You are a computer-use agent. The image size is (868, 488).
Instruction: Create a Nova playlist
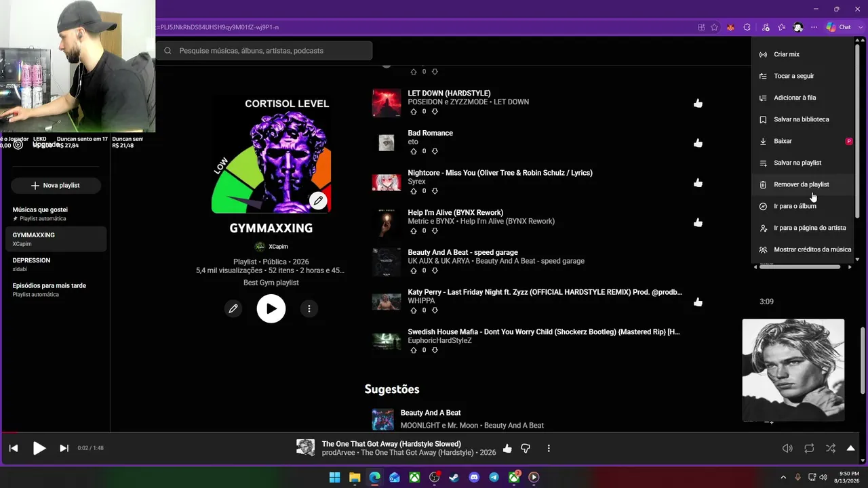coord(56,185)
